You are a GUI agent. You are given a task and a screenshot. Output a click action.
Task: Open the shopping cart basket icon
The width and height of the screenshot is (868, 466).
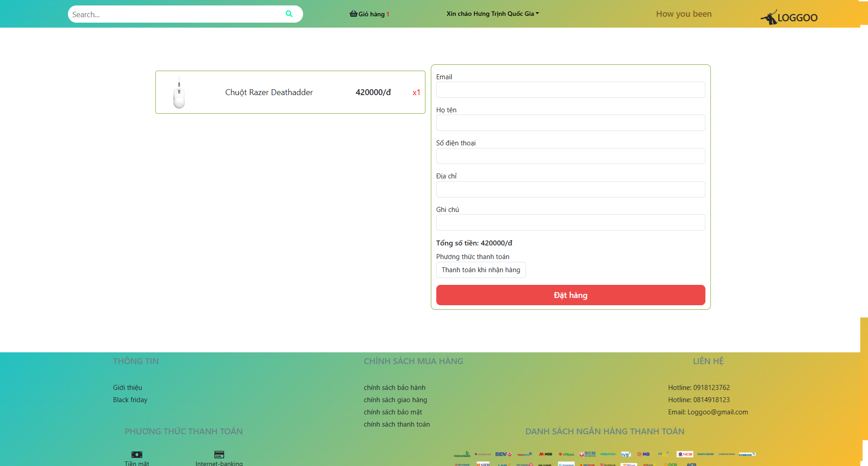(x=353, y=14)
